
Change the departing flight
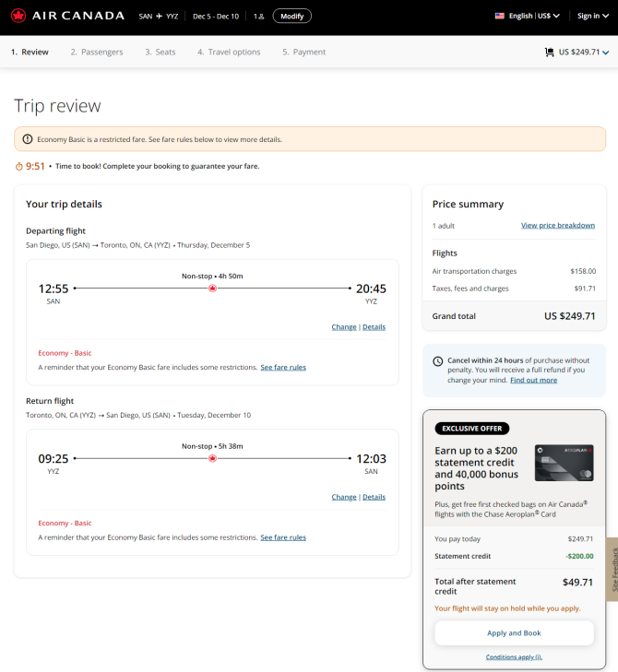click(344, 327)
